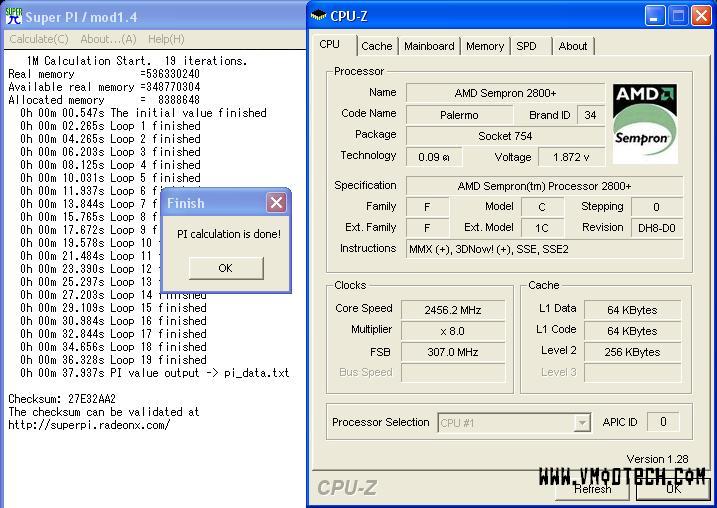This screenshot has width=717, height=508.
Task: Click the Brand ID value 34
Action: point(590,115)
